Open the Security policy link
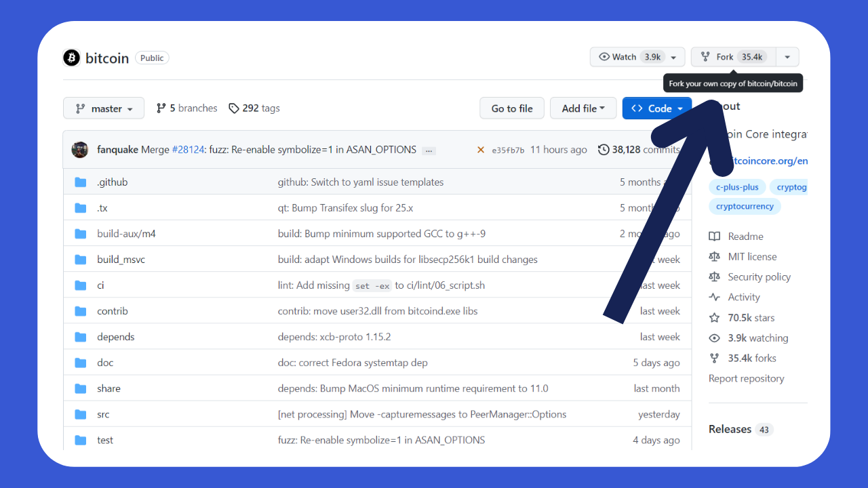Screen dimensions: 868x488 click(759, 277)
